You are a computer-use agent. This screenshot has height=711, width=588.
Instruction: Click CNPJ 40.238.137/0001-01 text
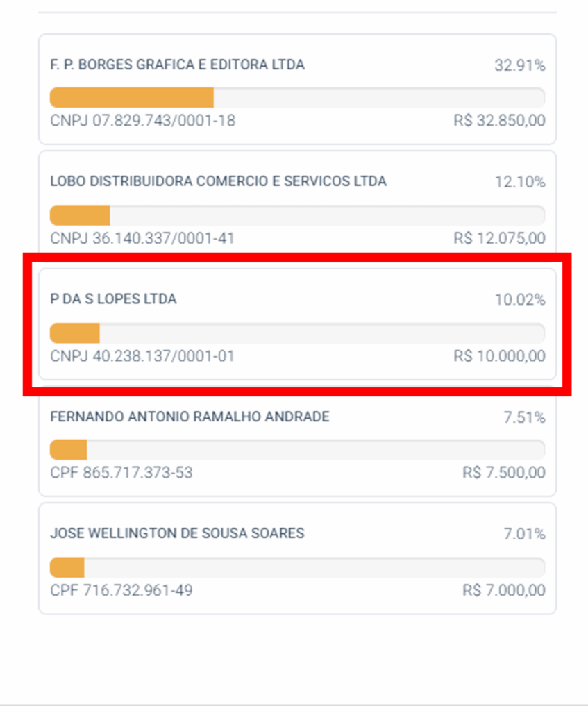coord(142,356)
